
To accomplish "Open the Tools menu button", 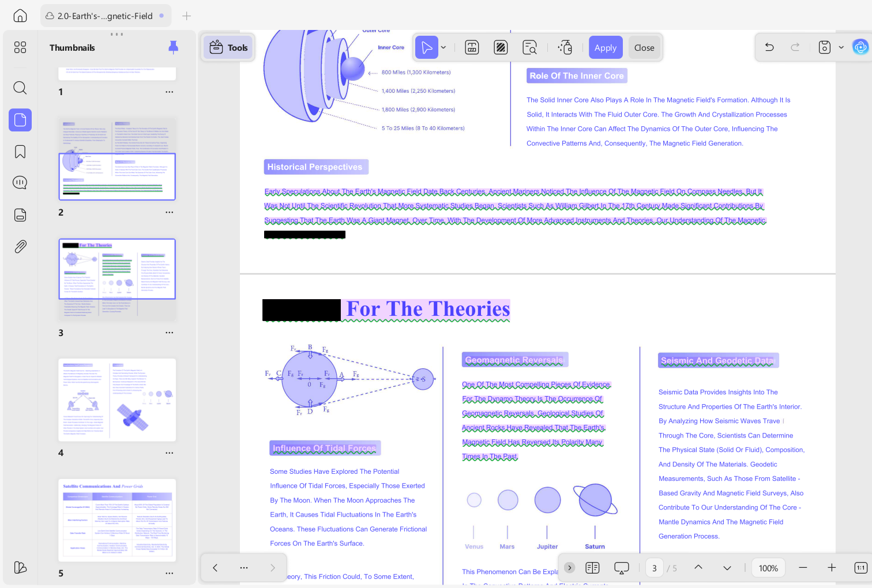I will [229, 48].
